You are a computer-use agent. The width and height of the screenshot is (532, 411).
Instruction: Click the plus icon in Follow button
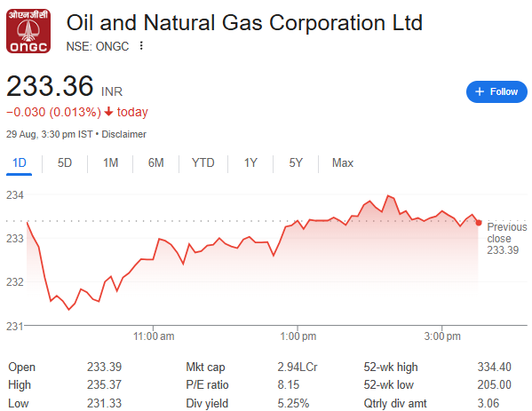(x=479, y=91)
